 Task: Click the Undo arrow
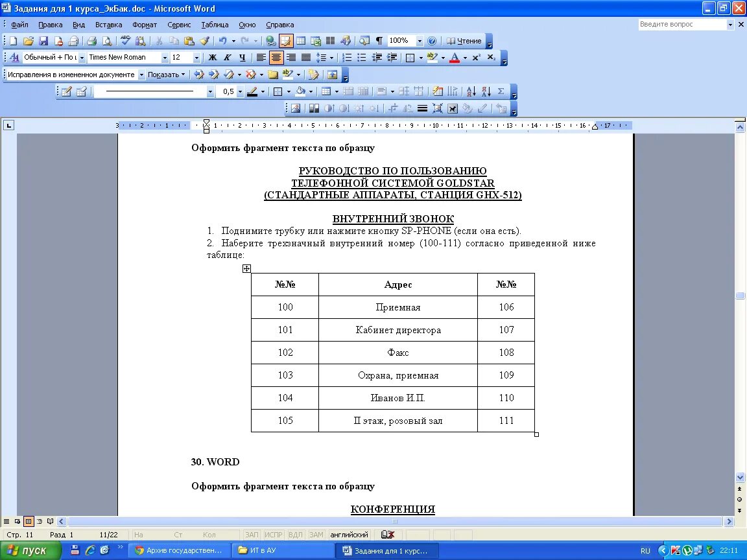click(x=222, y=41)
